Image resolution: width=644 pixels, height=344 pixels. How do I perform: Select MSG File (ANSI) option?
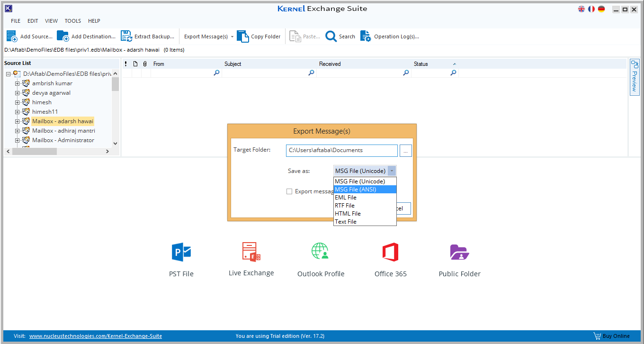click(x=365, y=190)
